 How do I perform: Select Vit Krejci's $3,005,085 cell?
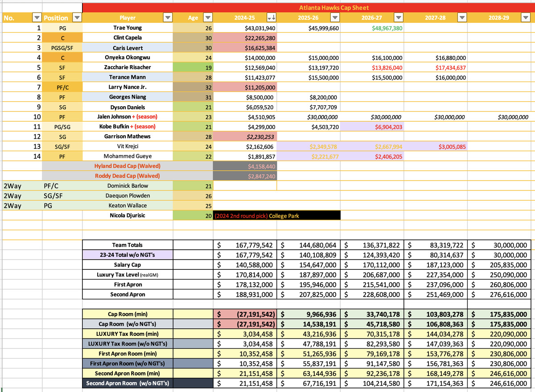tap(436, 146)
